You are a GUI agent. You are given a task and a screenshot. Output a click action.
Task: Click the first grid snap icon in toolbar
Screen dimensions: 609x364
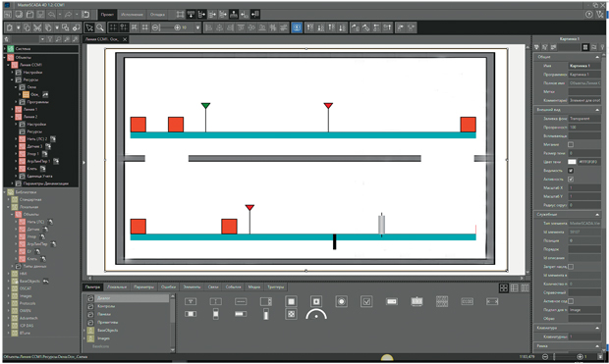tap(113, 27)
